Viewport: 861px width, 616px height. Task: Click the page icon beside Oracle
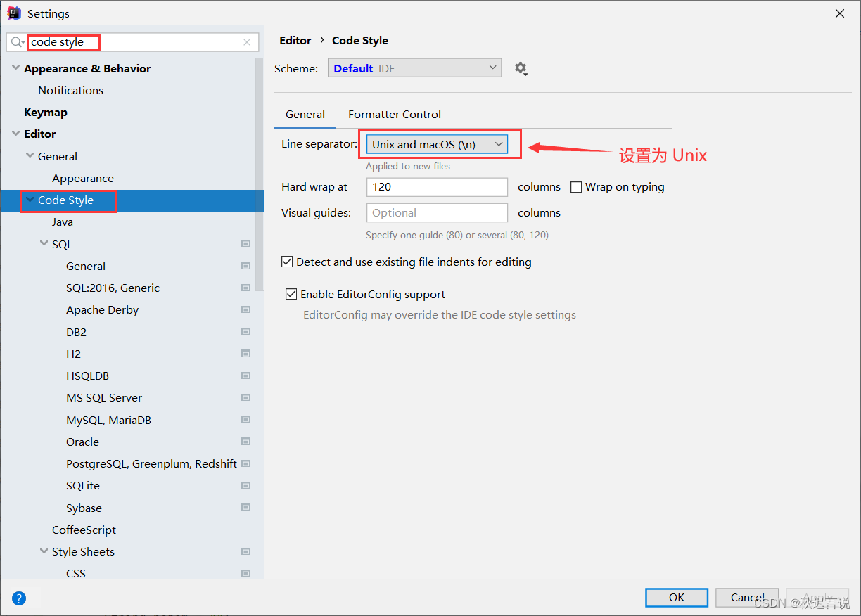pos(245,441)
